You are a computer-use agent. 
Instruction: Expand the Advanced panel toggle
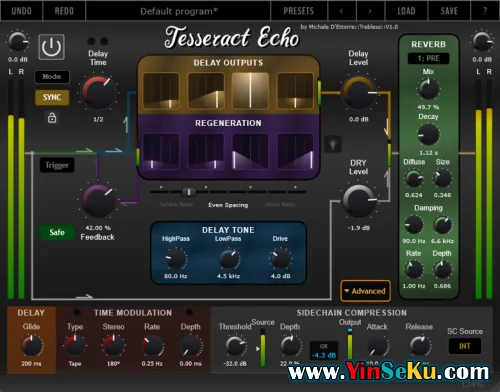coord(366,291)
